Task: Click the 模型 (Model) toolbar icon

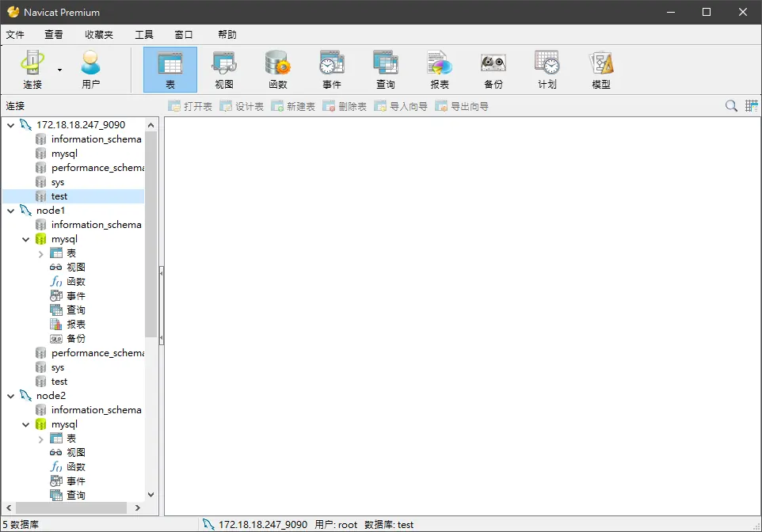Action: [x=601, y=70]
